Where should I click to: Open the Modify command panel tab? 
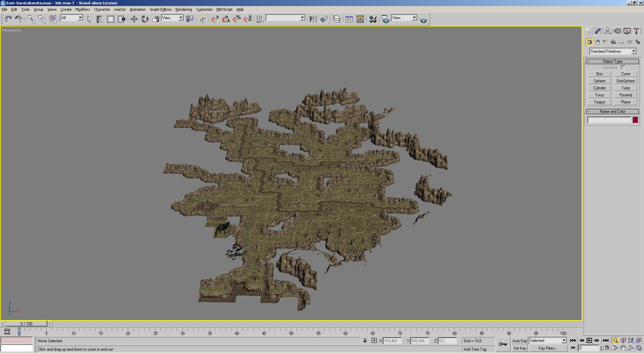pyautogui.click(x=598, y=31)
